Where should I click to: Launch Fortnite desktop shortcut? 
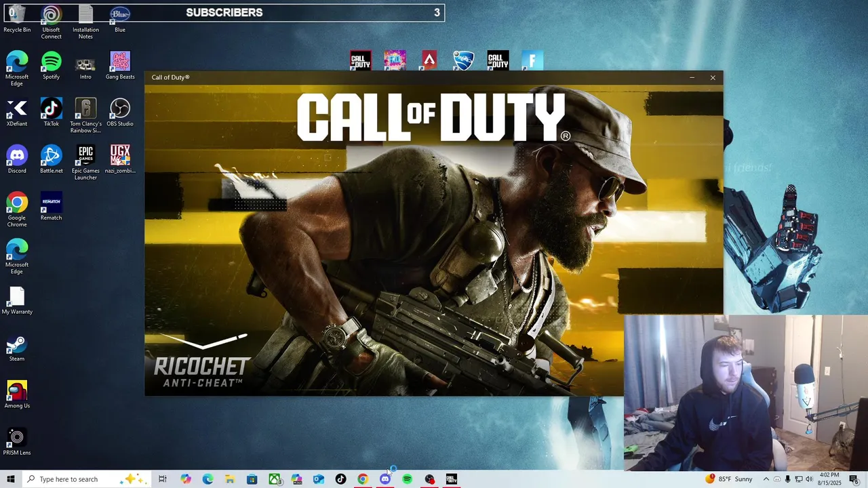[532, 60]
